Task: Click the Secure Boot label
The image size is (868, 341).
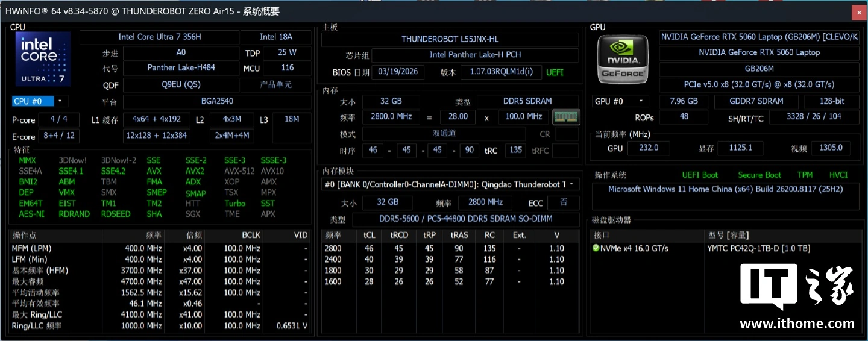Action: (759, 175)
